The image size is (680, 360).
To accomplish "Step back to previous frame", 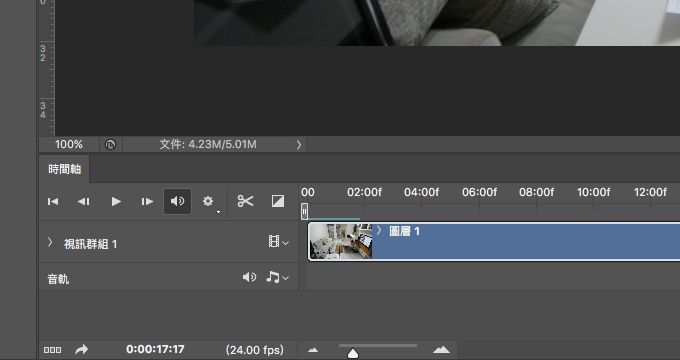I will tap(84, 201).
